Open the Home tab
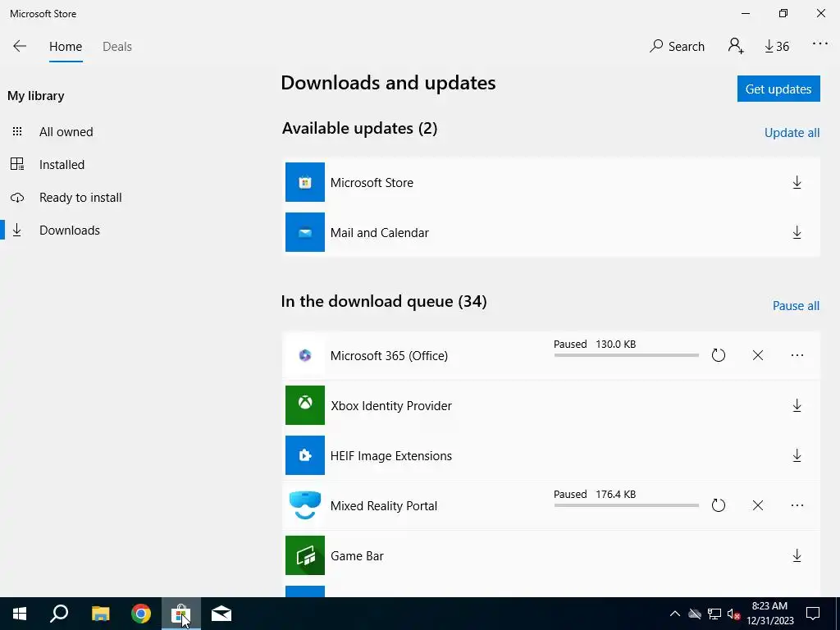The width and height of the screenshot is (840, 630). coord(66,47)
